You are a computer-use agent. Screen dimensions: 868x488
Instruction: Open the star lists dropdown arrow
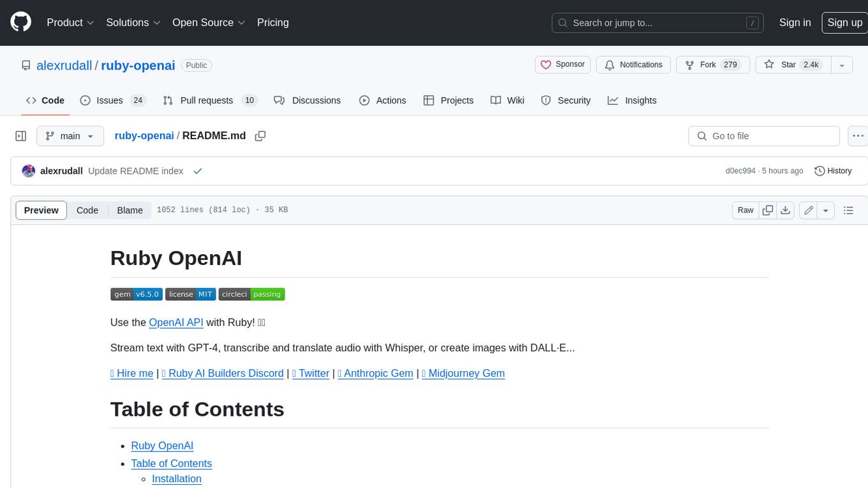(x=842, y=65)
